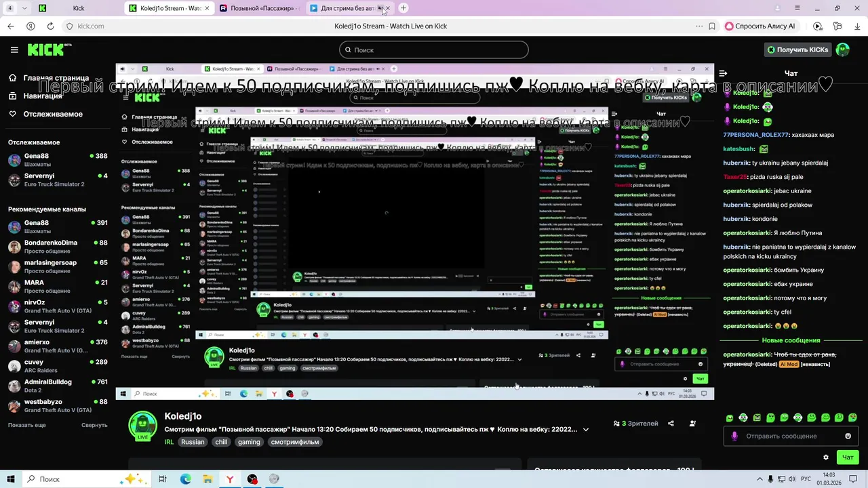Open the emoji picker in chat input
The image size is (868, 488).
848,436
